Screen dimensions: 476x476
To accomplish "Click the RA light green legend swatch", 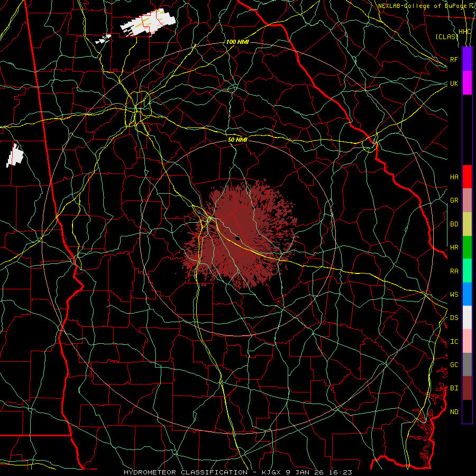I will pyautogui.click(x=467, y=271).
